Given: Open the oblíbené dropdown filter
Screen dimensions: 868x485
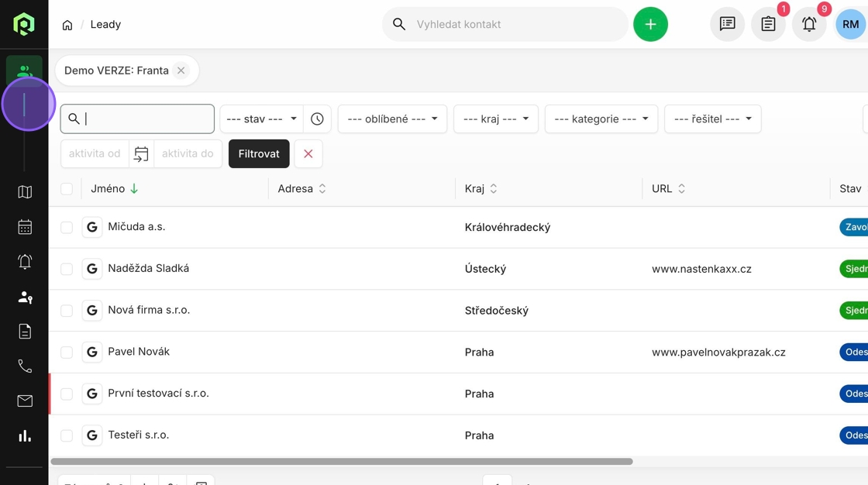Looking at the screenshot, I should click(x=392, y=119).
